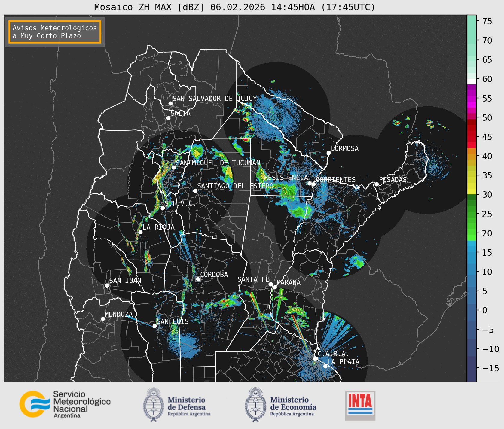This screenshot has width=504, height=429.
Task: Click the FORMOSA city label
Action: click(345, 148)
